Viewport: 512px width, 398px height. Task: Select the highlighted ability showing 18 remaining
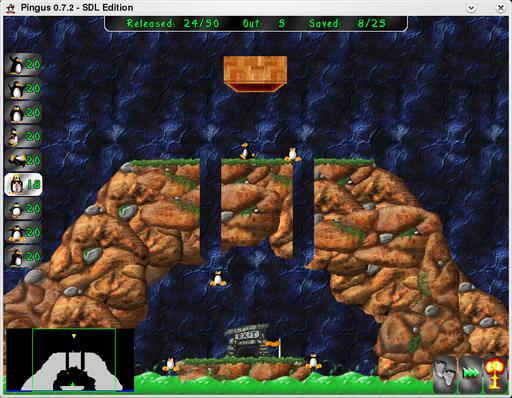pyautogui.click(x=23, y=184)
